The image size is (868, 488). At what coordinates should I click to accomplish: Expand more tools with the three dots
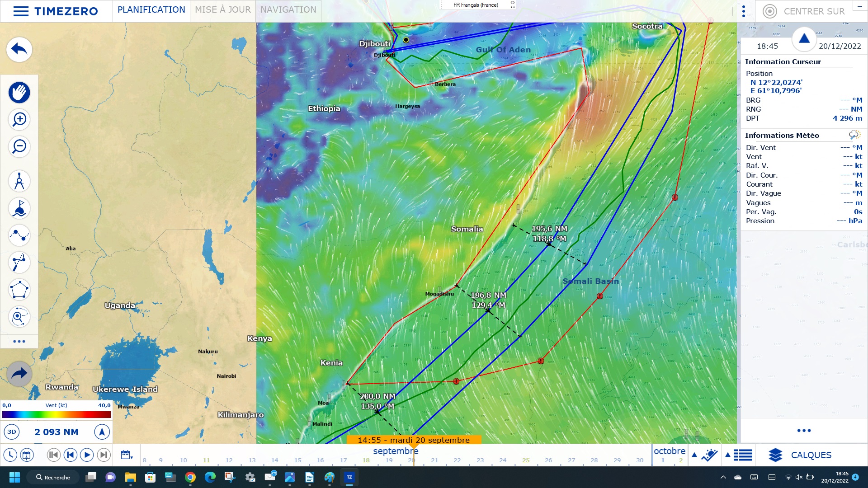19,341
